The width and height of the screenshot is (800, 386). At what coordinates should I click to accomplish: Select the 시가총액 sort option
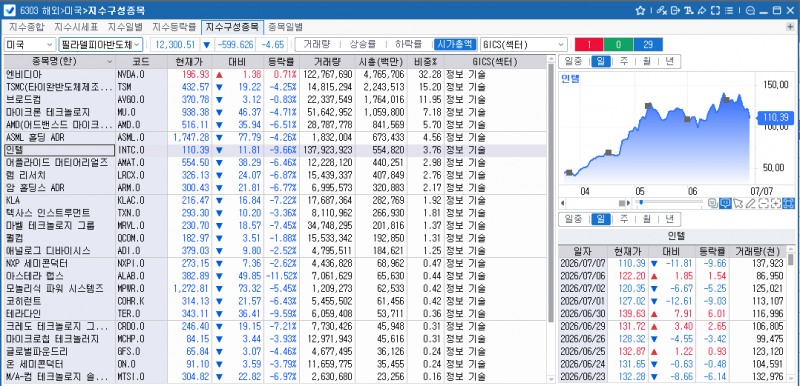coord(455,44)
